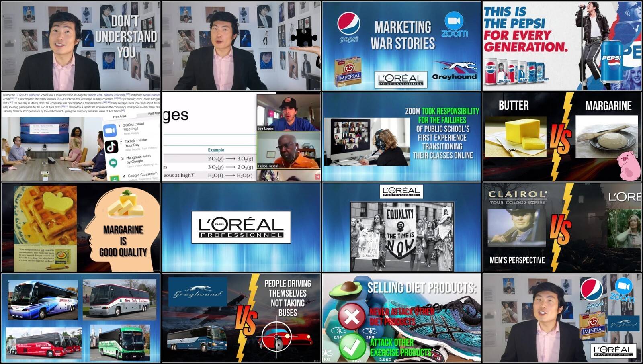Viewport: 643px width, 364px height.
Task: Select the Hangouts Meet app icon
Action: [113, 163]
